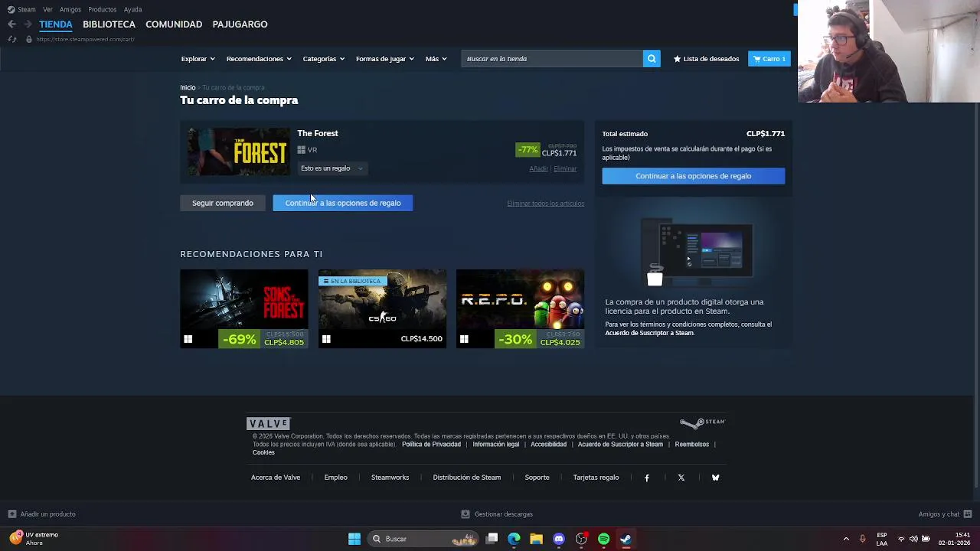
Task: Open the R.E.P.O. recommendation card
Action: pos(520,308)
